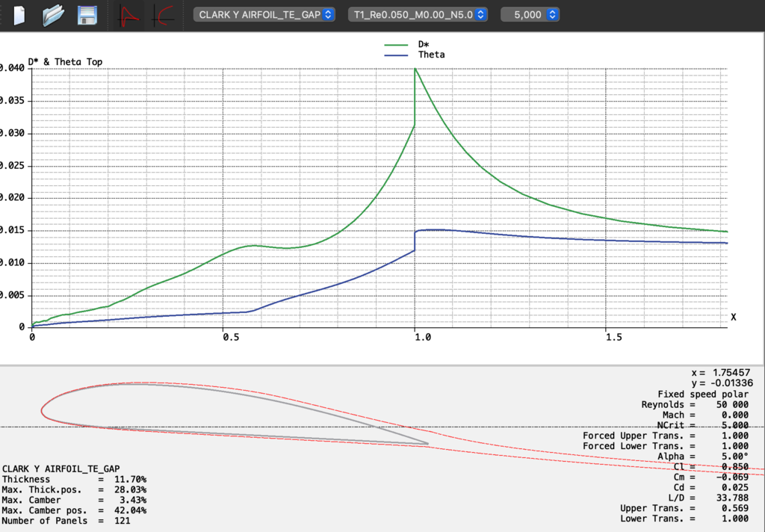The width and height of the screenshot is (765, 532).
Task: Click the X axis label on the graph
Action: pos(733,317)
